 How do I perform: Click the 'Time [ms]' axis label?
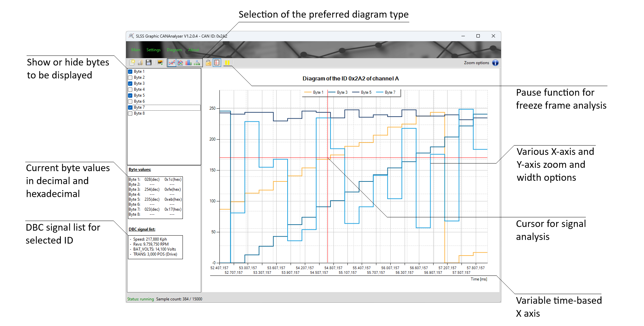coord(479,279)
